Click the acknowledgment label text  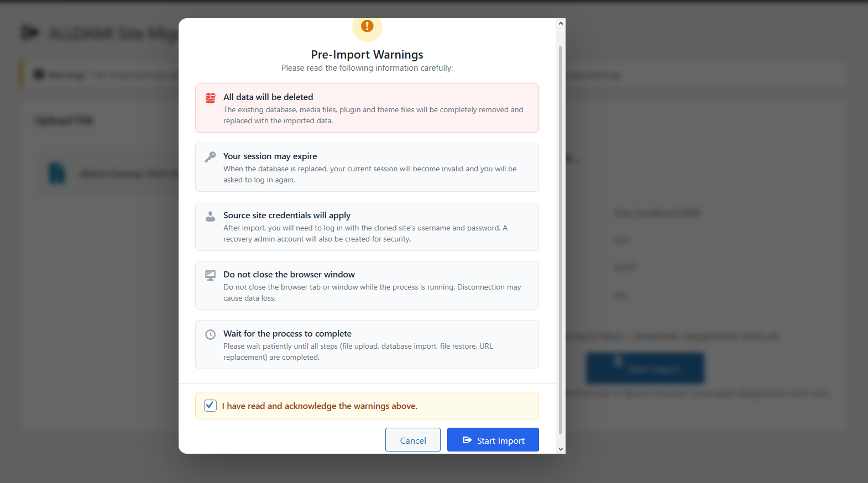(x=320, y=406)
